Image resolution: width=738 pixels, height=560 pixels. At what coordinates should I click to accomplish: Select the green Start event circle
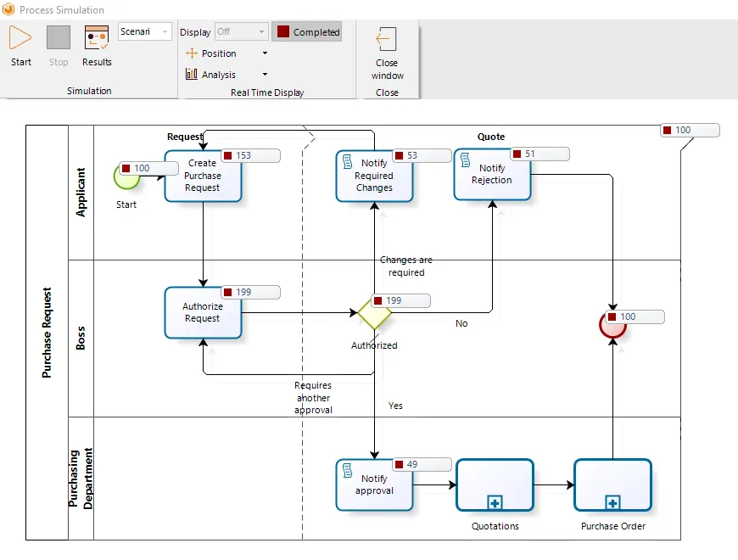pos(126,177)
